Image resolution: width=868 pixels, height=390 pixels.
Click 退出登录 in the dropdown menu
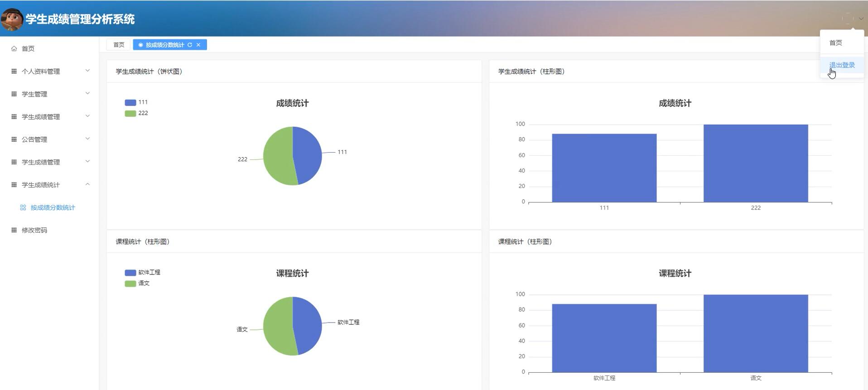coord(842,65)
